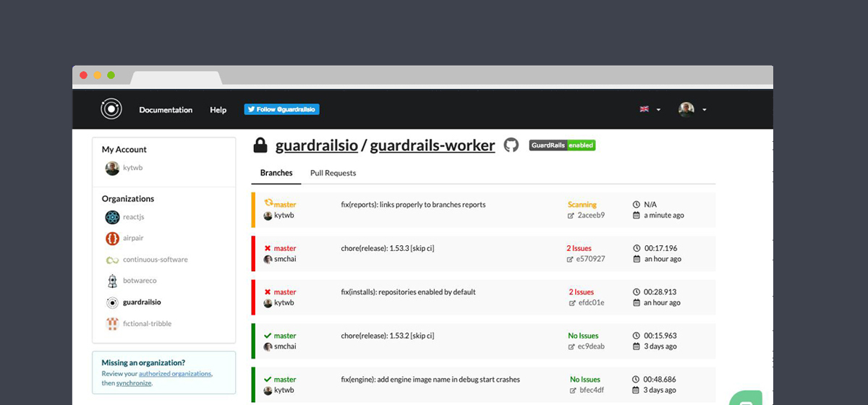
Task: Select the continuous-software organization name
Action: (156, 260)
